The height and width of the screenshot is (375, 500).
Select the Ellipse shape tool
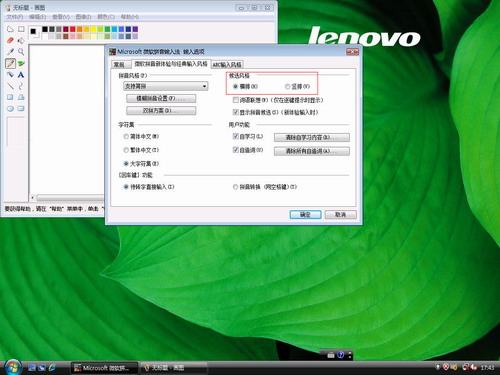click(x=10, y=109)
